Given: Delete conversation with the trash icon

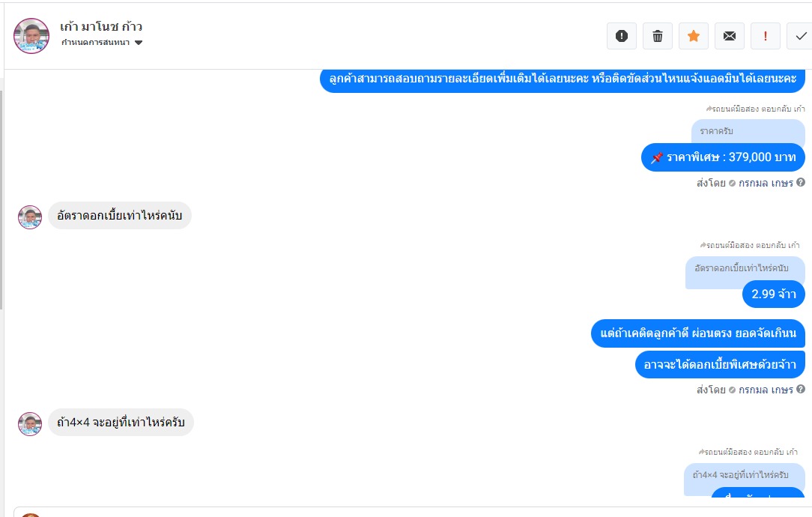Looking at the screenshot, I should [657, 36].
